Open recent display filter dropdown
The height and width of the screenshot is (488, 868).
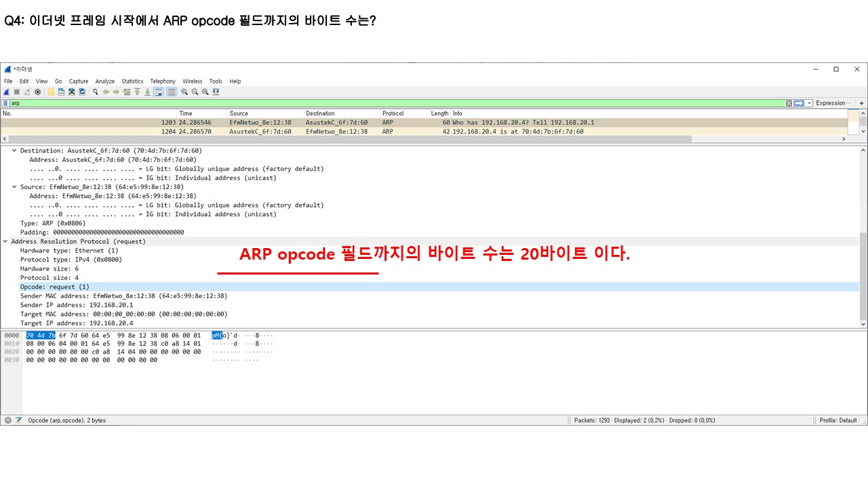point(810,103)
